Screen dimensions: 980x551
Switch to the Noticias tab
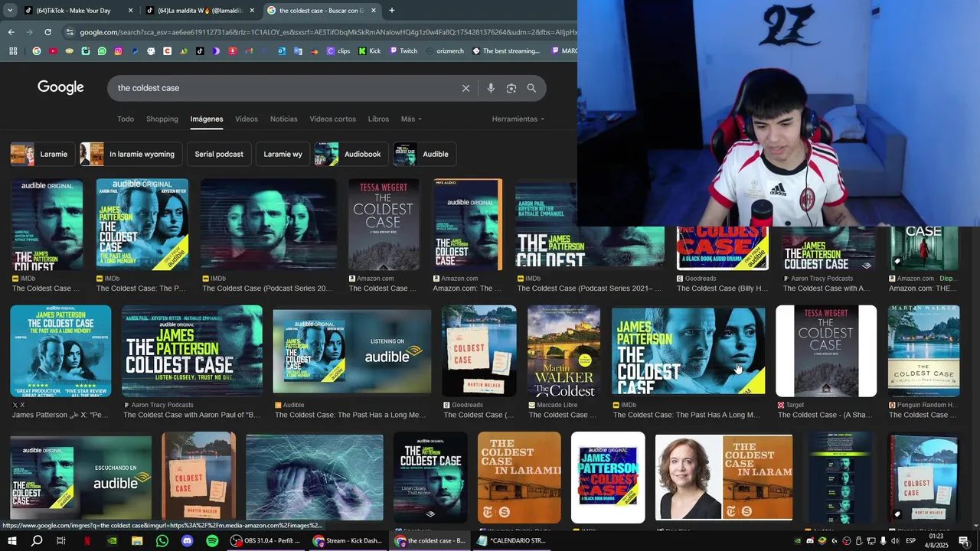[283, 119]
